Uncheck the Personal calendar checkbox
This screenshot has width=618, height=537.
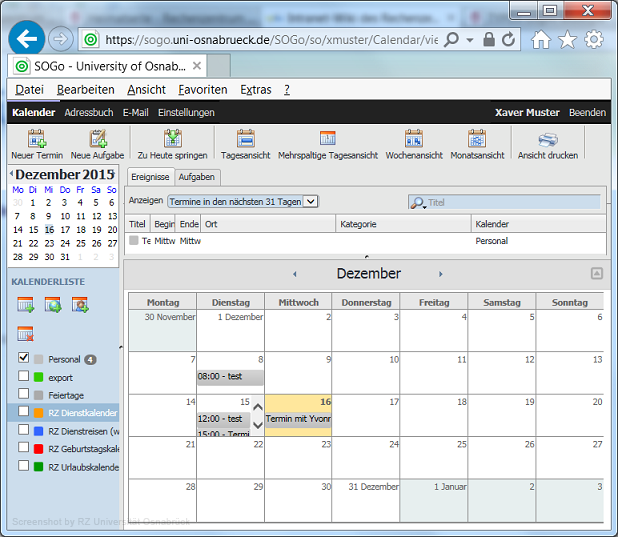tap(23, 358)
